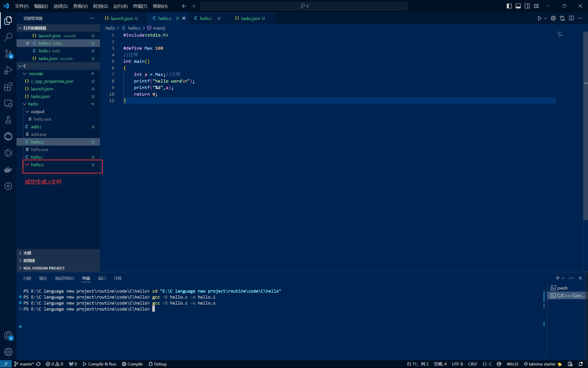Viewport: 588px width, 368px height.
Task: Open run button dropdown arrow
Action: (x=546, y=18)
